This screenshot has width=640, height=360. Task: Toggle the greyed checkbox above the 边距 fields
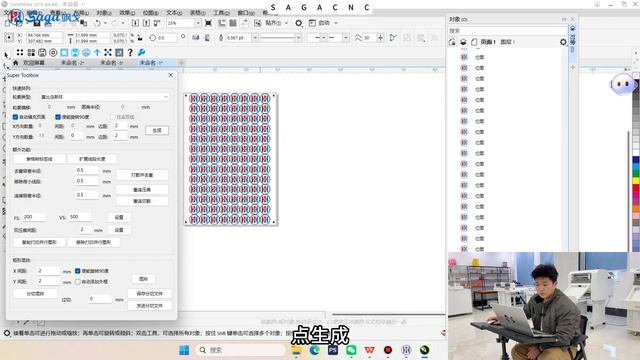113,117
